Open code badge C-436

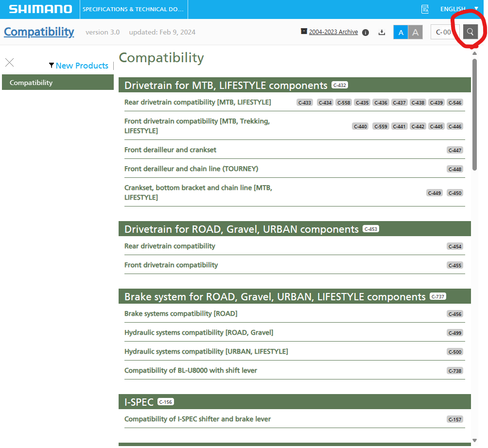pyautogui.click(x=381, y=103)
